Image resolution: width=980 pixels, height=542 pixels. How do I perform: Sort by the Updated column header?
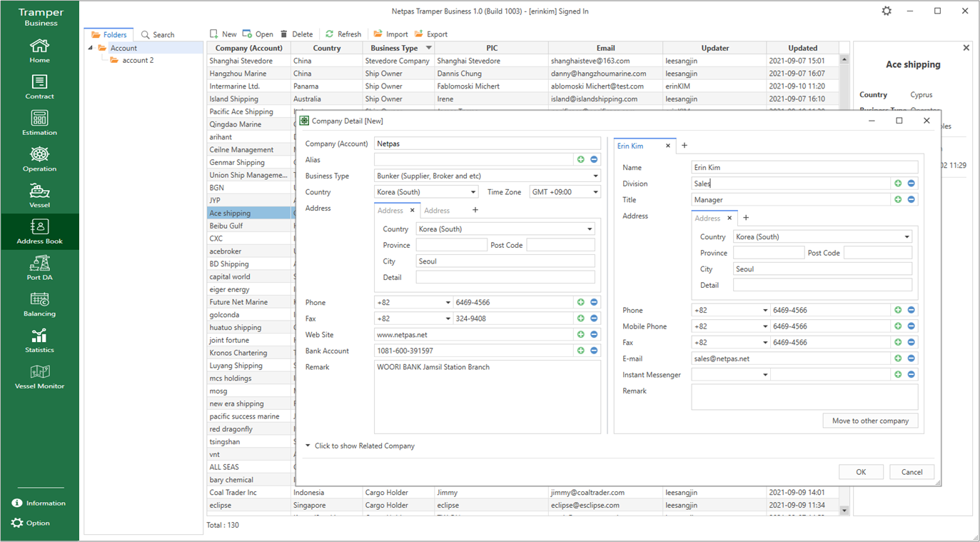[x=802, y=48]
